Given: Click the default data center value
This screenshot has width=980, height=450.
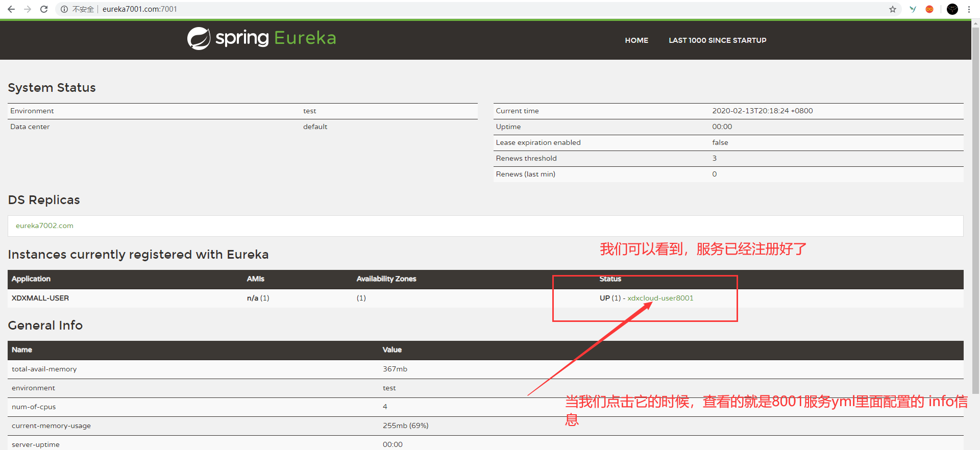Looking at the screenshot, I should coord(315,127).
